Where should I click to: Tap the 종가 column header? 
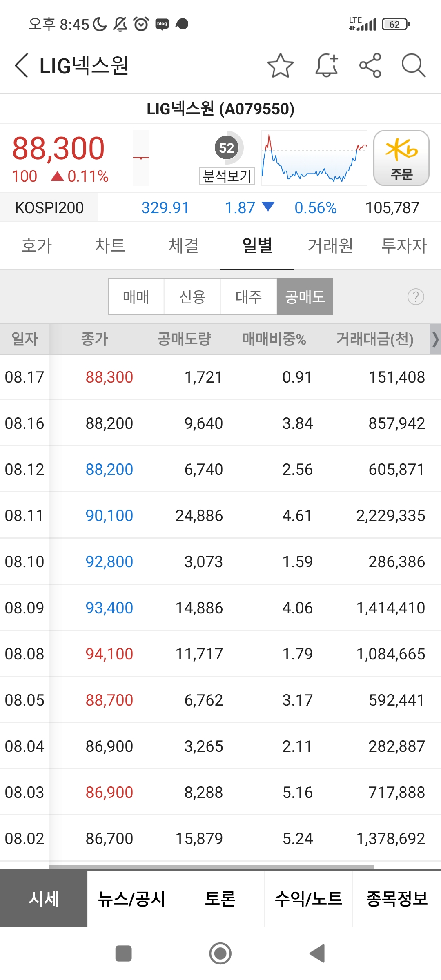tap(94, 339)
